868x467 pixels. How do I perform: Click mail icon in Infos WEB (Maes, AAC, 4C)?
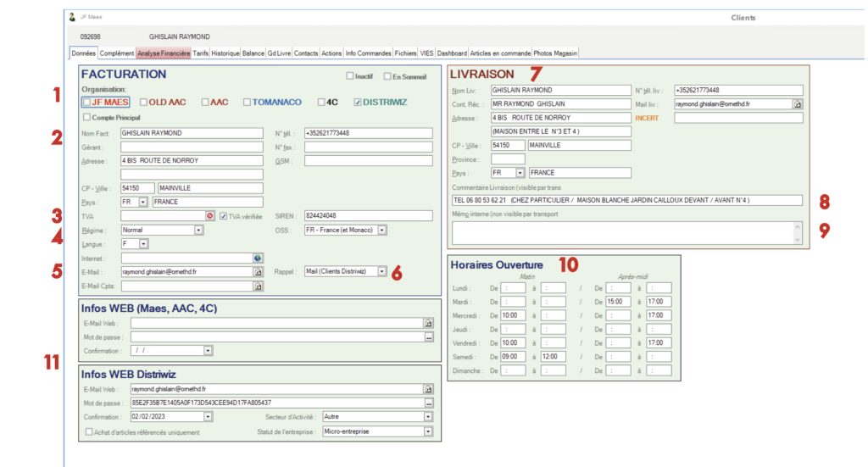point(428,323)
